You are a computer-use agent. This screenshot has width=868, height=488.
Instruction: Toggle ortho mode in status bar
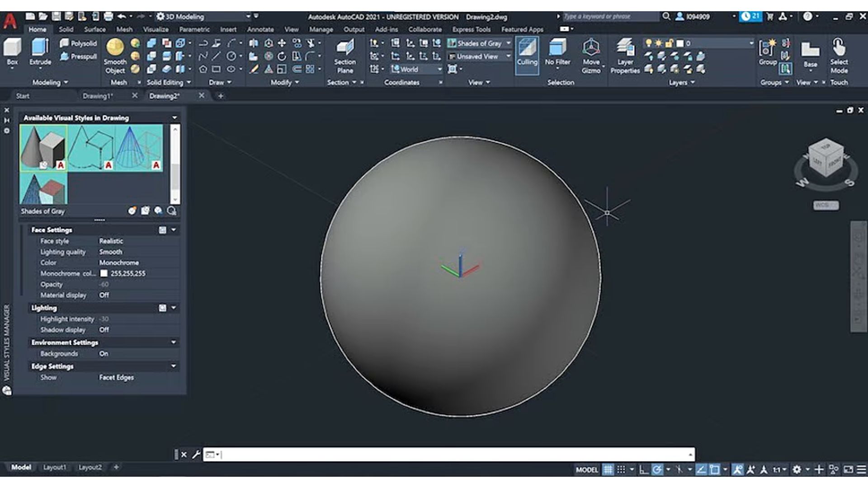click(x=643, y=470)
